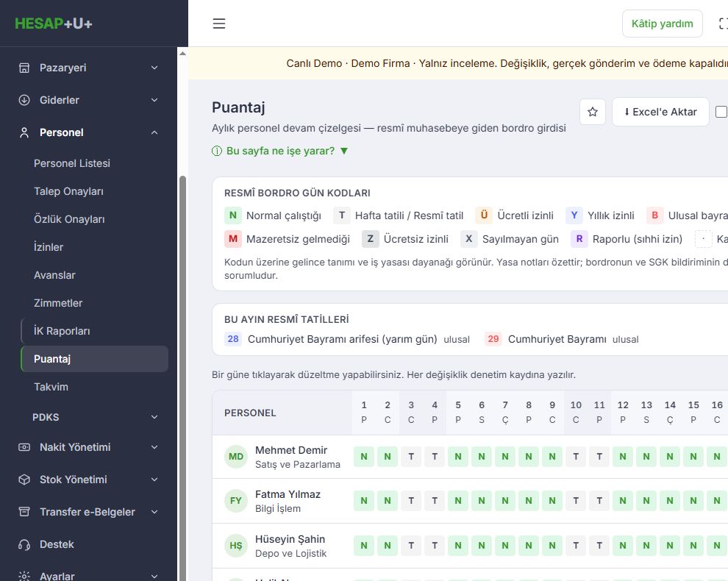
Task: Expand the Pazaryeri menu chevron
Action: point(154,68)
